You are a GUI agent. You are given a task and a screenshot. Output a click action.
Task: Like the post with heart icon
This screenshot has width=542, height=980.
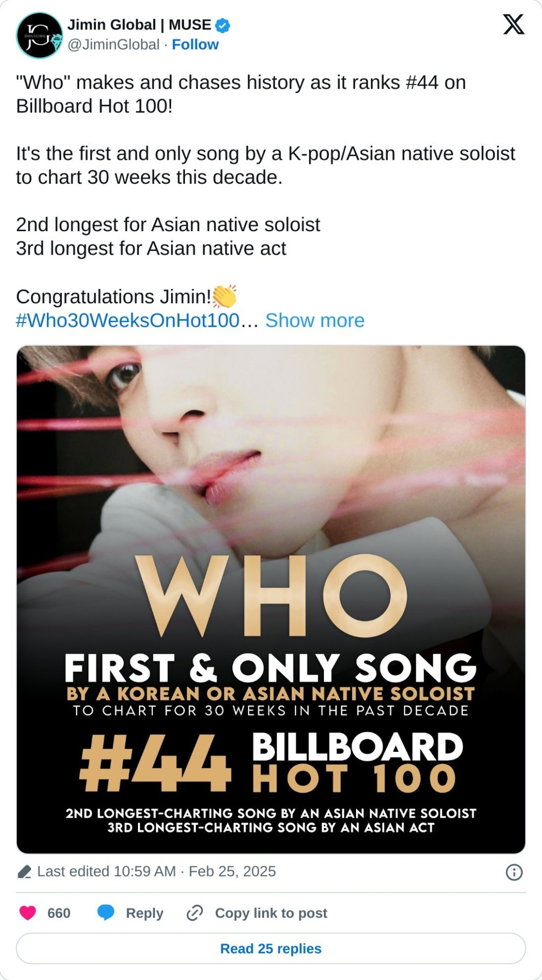click(28, 913)
